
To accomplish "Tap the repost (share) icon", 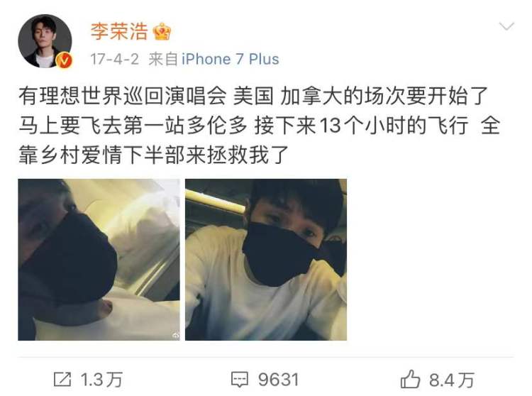I will click(x=62, y=379).
